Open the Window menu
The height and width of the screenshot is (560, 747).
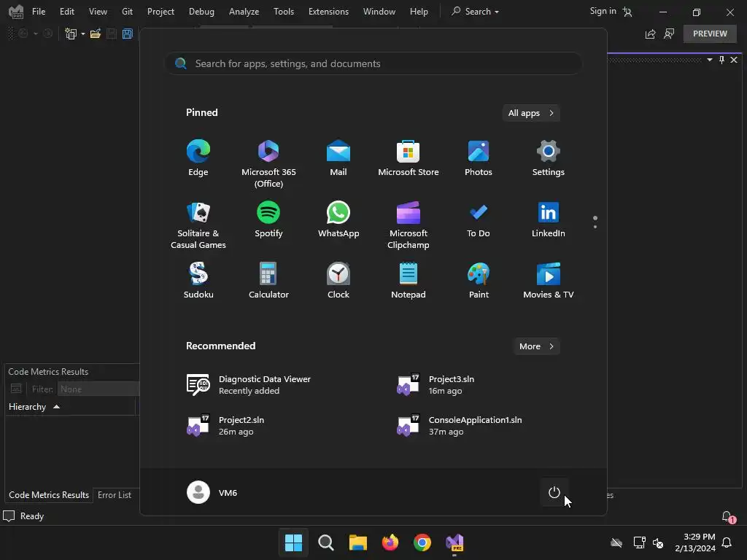(x=379, y=12)
